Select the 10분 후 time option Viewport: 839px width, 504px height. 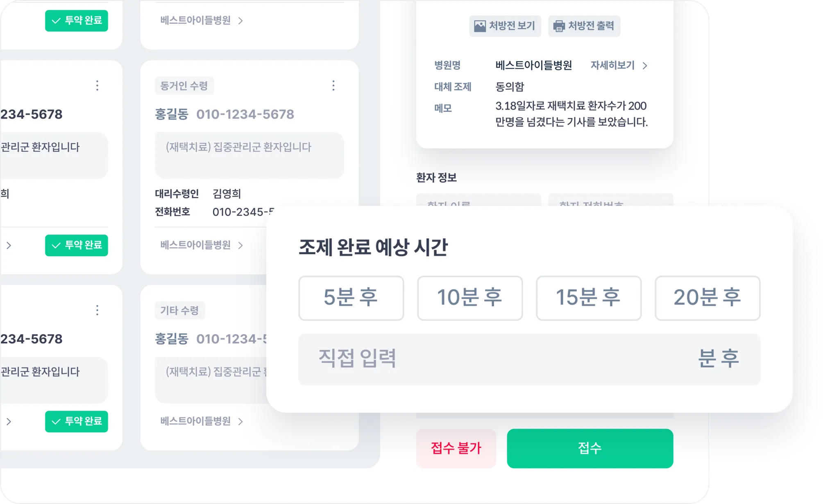coord(470,298)
